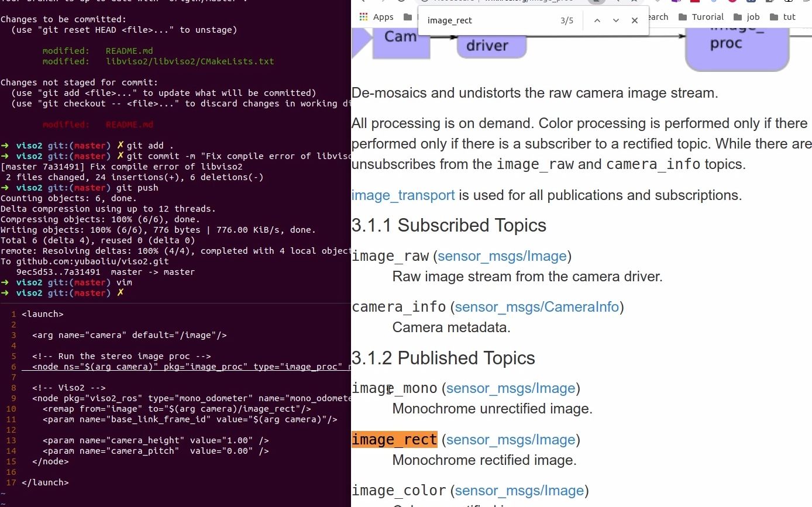This screenshot has width=812, height=507.
Task: Click '[master 7a31491] Fix compile error' line
Action: coord(122,167)
